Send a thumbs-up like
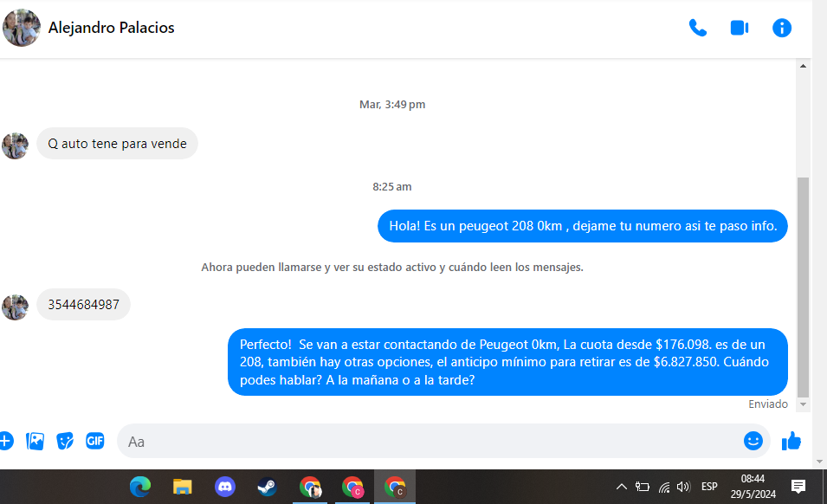Viewport: 827px width, 504px height. 791,441
